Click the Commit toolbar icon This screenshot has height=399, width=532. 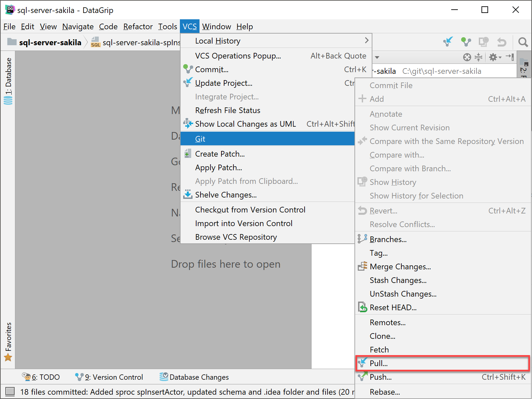tap(466, 42)
